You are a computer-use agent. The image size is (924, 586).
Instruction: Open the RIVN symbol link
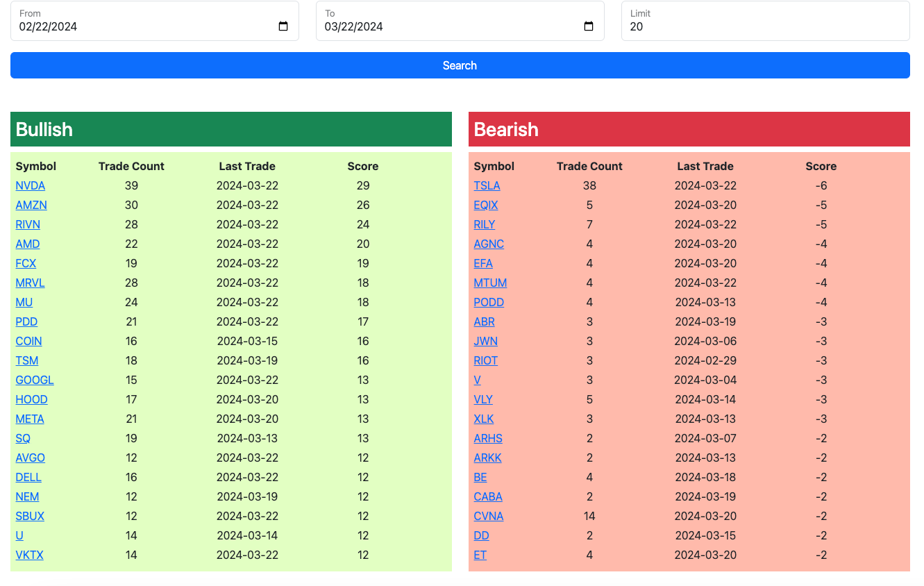28,224
